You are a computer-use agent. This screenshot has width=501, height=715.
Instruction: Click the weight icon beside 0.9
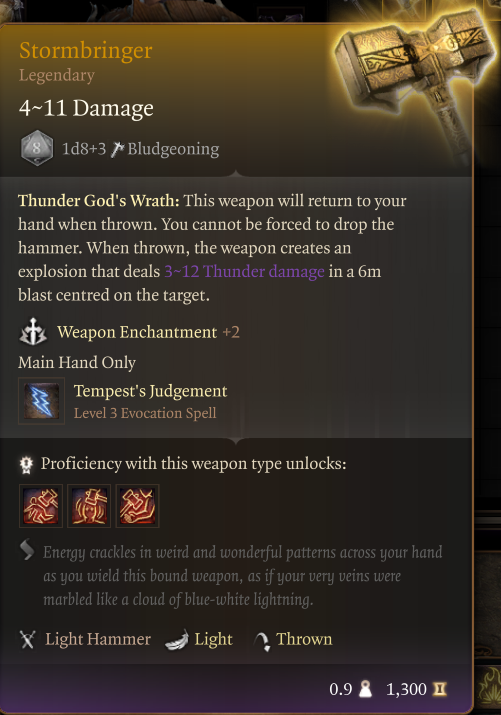365,689
